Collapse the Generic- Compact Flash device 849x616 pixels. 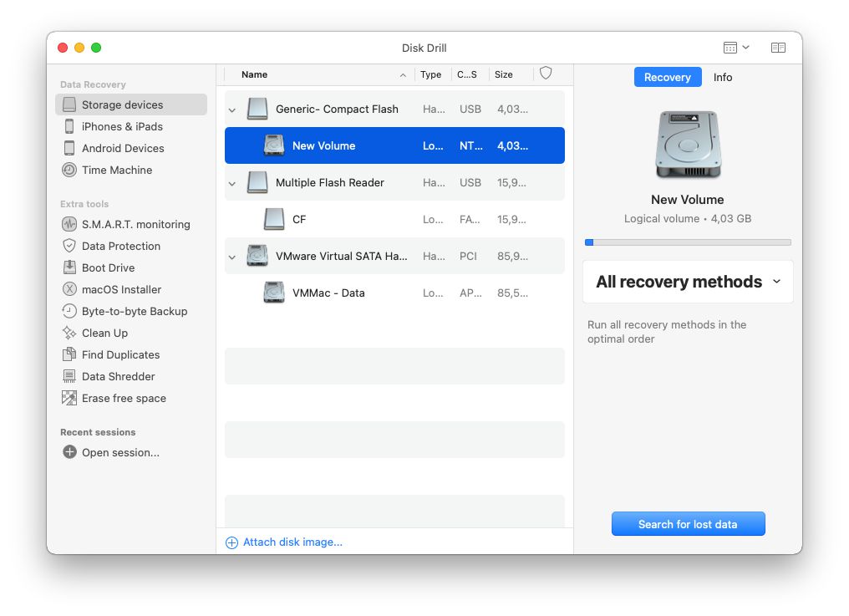coord(232,110)
